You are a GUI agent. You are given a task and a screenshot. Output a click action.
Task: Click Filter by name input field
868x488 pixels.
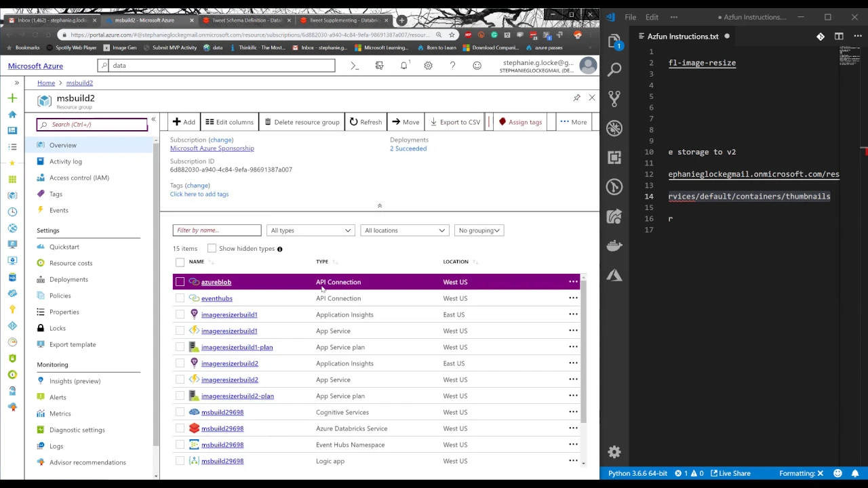pos(216,230)
